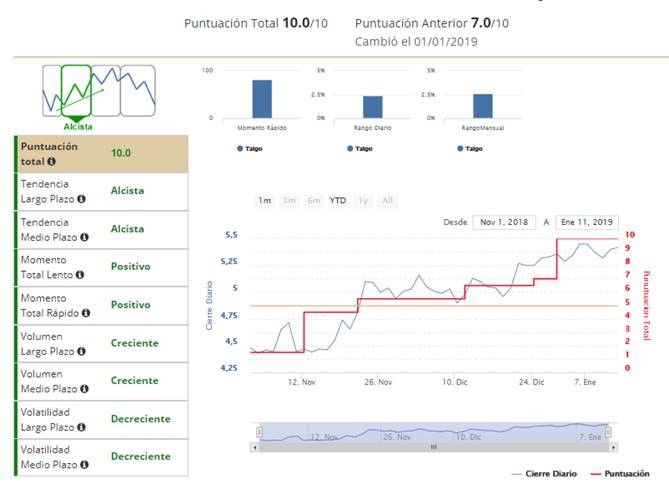
Task: Click info icon next to Puntuación total
Action: click(x=52, y=161)
